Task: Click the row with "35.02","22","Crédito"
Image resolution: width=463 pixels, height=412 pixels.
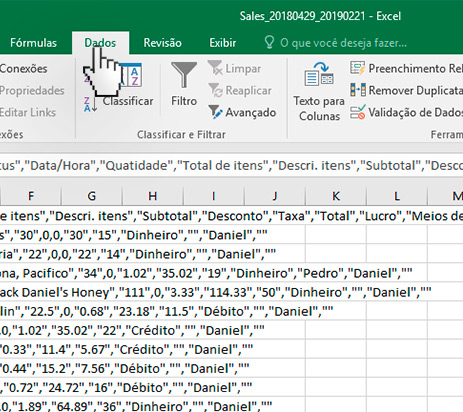Action: tap(132, 330)
